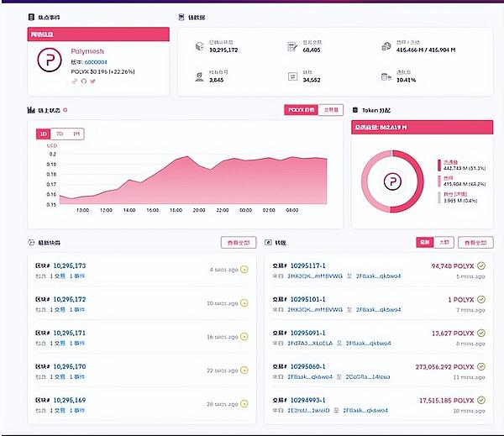Open the link icon under the POLYX price

click(x=75, y=81)
